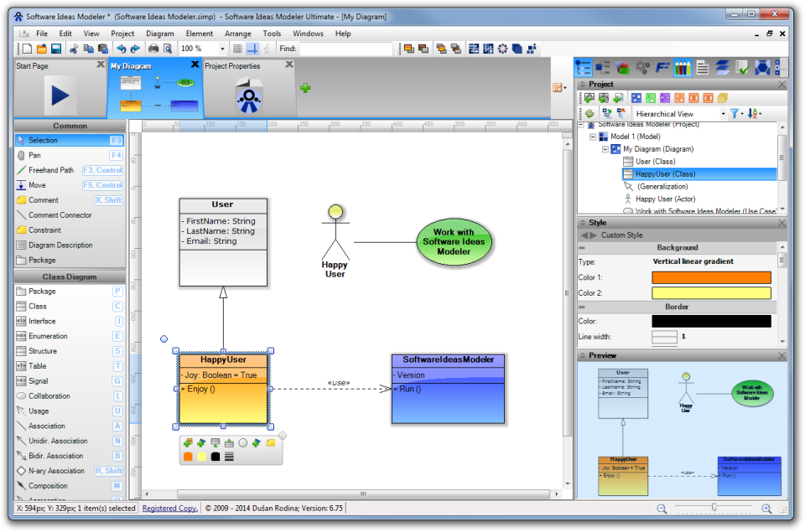This screenshot has height=532, width=805.
Task: Click the zoom slider handle in status bar
Action: pyautogui.click(x=714, y=508)
